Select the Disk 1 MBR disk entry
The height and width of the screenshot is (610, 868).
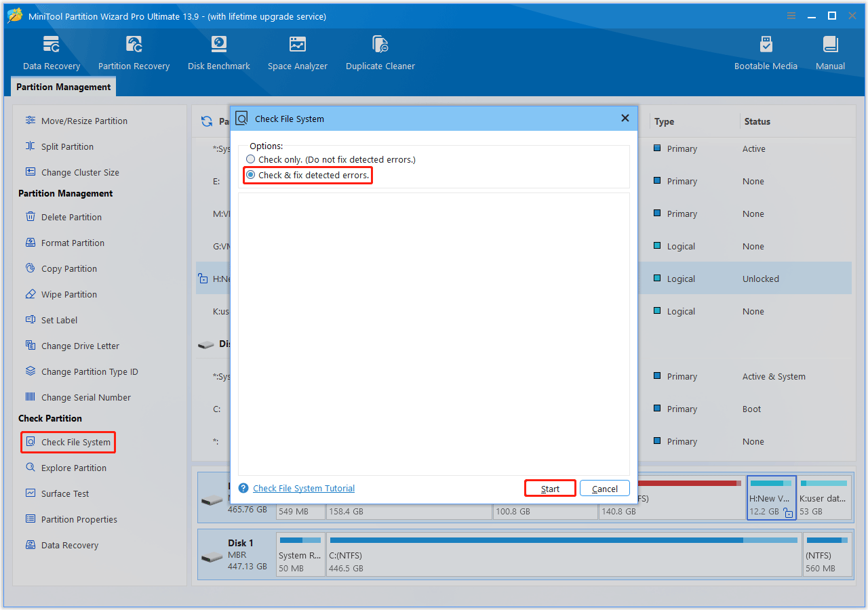click(x=237, y=554)
